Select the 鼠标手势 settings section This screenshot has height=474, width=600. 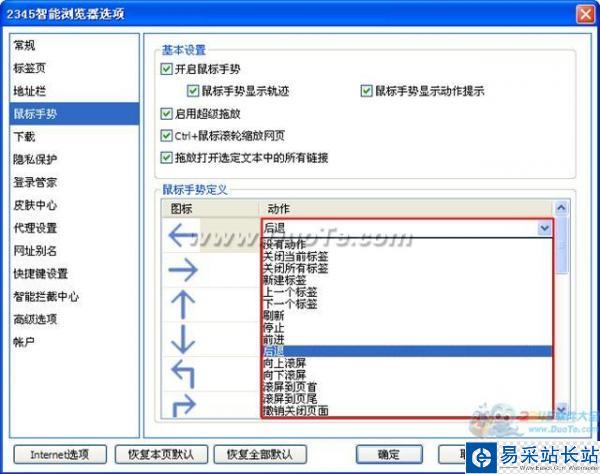click(74, 114)
